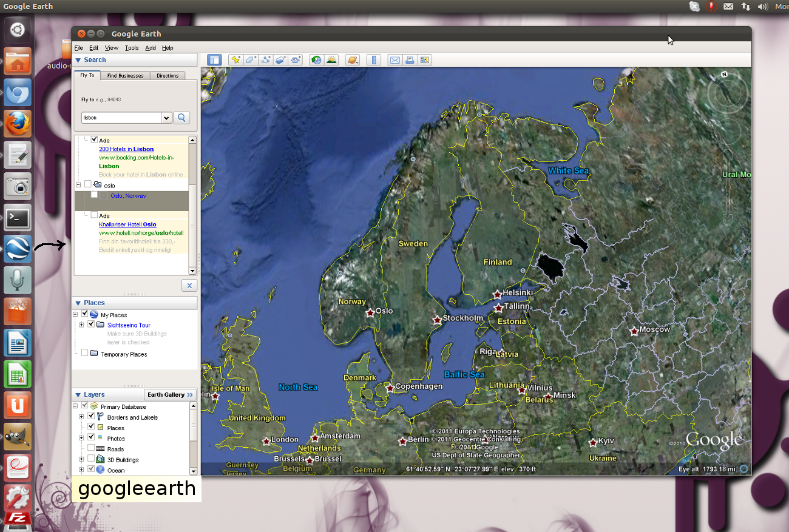Viewport: 789px width, 532px height.
Task: Expand the 3D Buildings tree node
Action: click(x=81, y=459)
